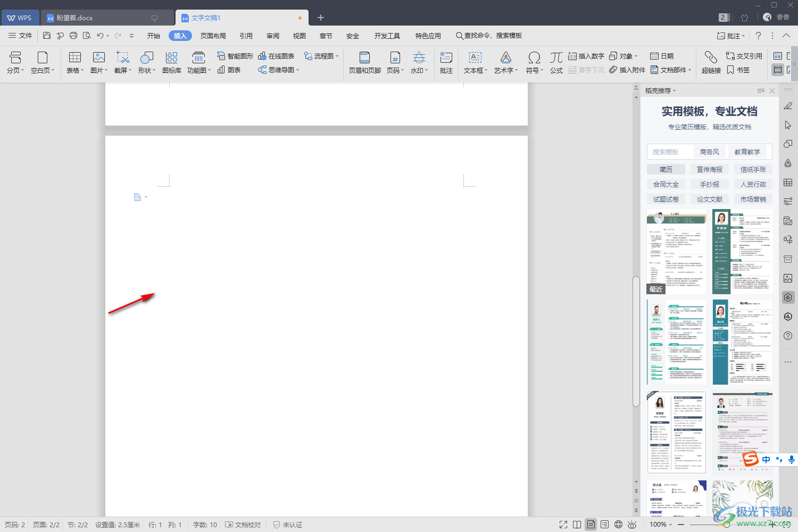Viewport: 798px width, 532px height.
Task: Click the Save icon in quick toolbar
Action: (47, 36)
